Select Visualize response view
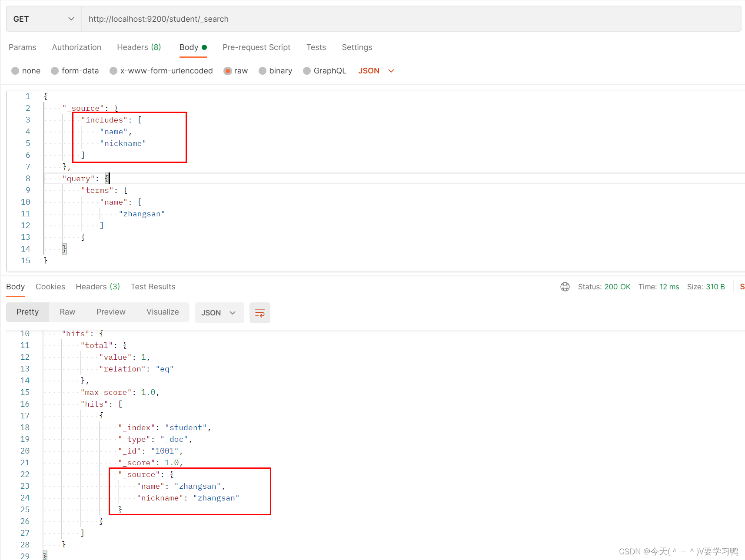Screen dimensions: 745x560 click(x=163, y=312)
